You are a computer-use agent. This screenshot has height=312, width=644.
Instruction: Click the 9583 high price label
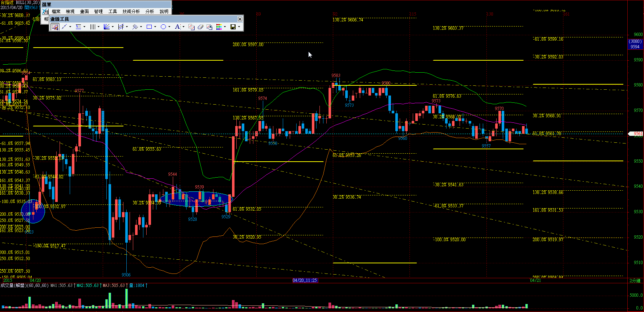coord(336,76)
